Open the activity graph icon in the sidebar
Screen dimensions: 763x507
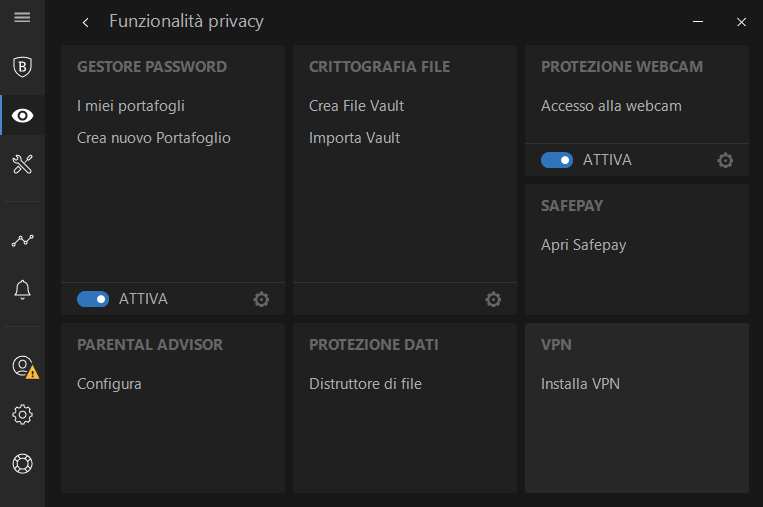[x=22, y=240]
